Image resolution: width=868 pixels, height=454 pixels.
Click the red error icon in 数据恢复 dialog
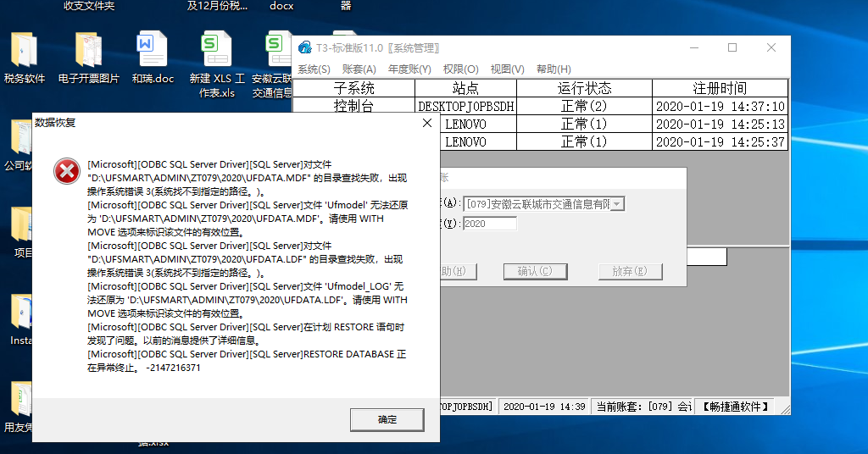click(x=67, y=171)
